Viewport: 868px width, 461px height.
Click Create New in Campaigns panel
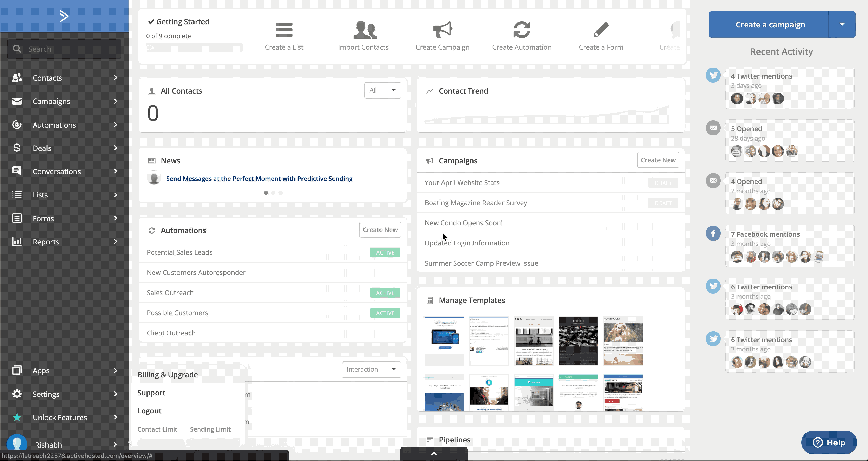click(658, 160)
